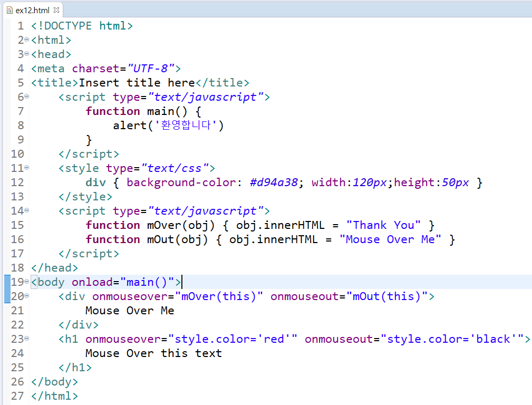This screenshot has width=532, height=405.
Task: Click the alert('환영합니다') call
Action: click(x=168, y=126)
